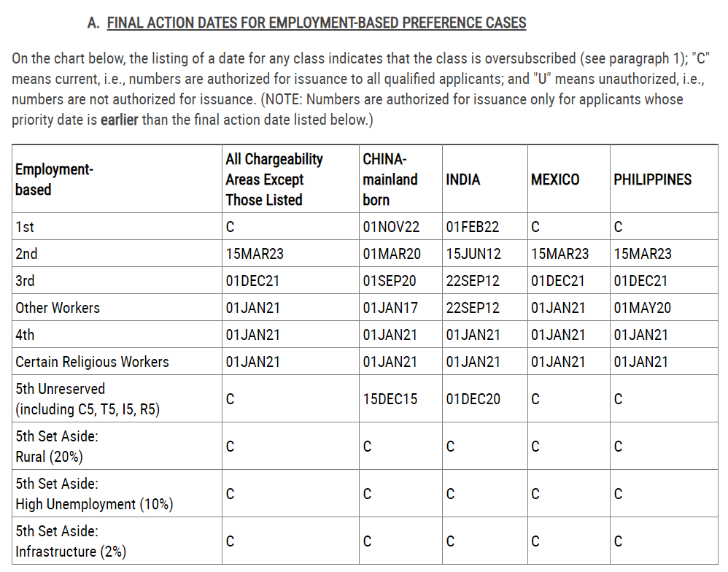Select the 01MAY20 Philippines date cell
The height and width of the screenshot is (572, 728).
click(x=643, y=308)
